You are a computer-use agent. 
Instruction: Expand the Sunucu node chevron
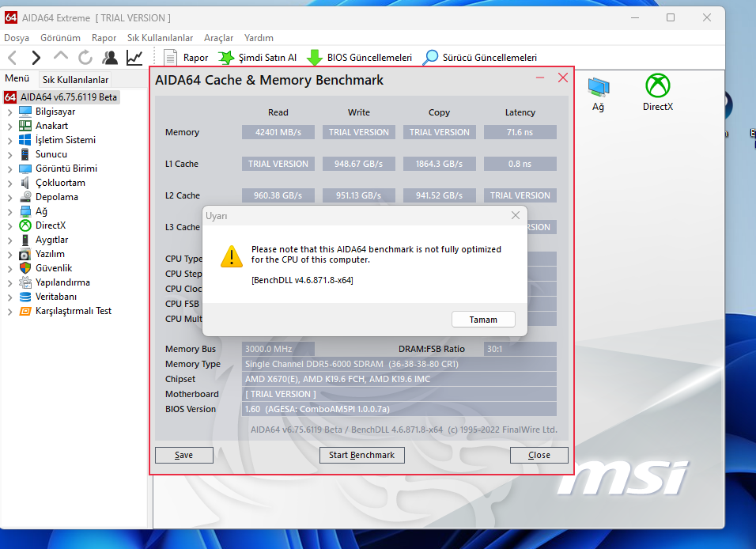pos(9,155)
